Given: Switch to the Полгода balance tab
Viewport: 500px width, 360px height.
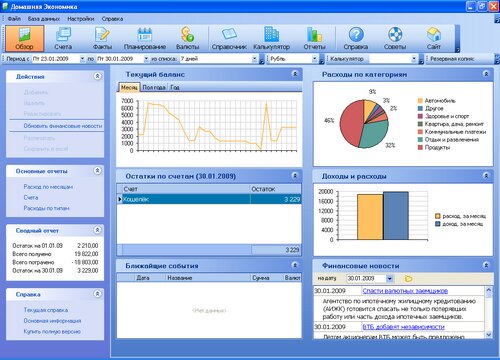Looking at the screenshot, I should pos(154,87).
